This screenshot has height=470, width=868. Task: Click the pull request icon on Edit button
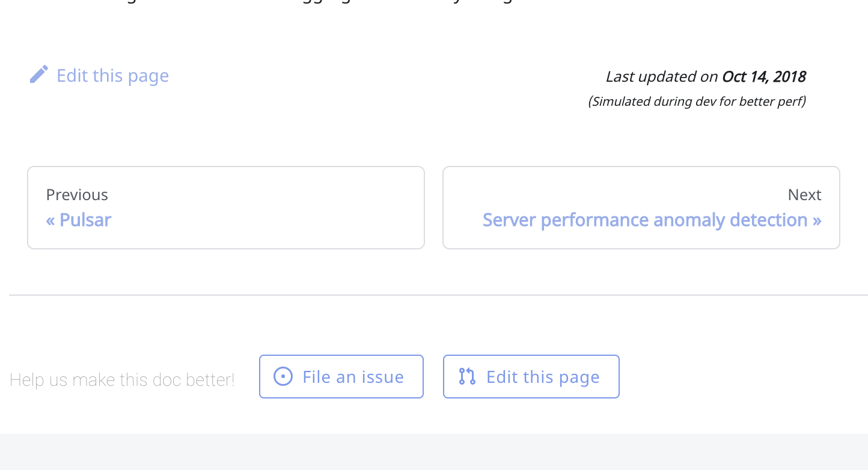click(x=466, y=376)
